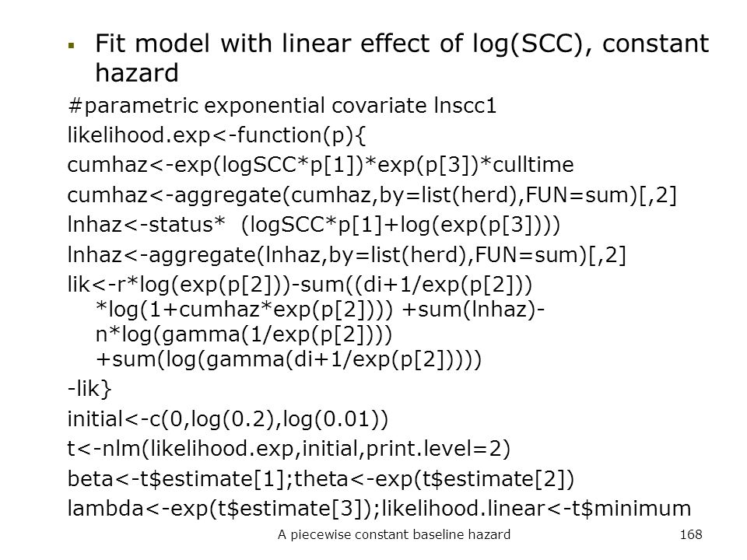Click the slide number 168

click(x=691, y=535)
